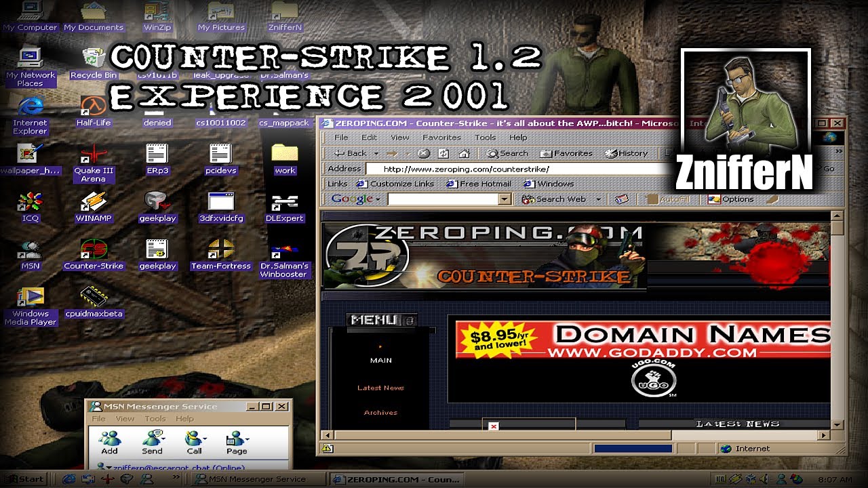The height and width of the screenshot is (488, 868).
Task: Click the Google toolbar news icon
Action: [x=621, y=199]
